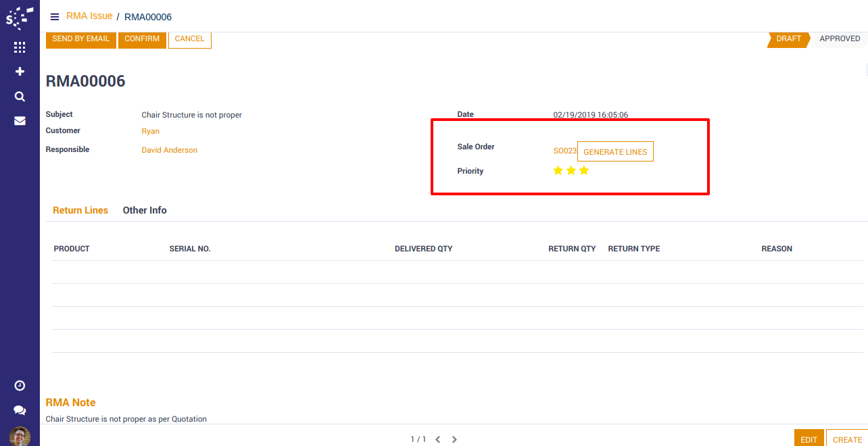Open search using the magnifier icon

[20, 97]
